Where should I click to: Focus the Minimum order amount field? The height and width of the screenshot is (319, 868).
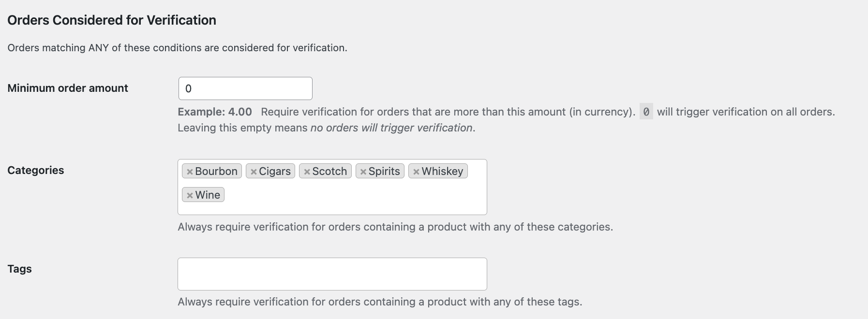point(245,88)
